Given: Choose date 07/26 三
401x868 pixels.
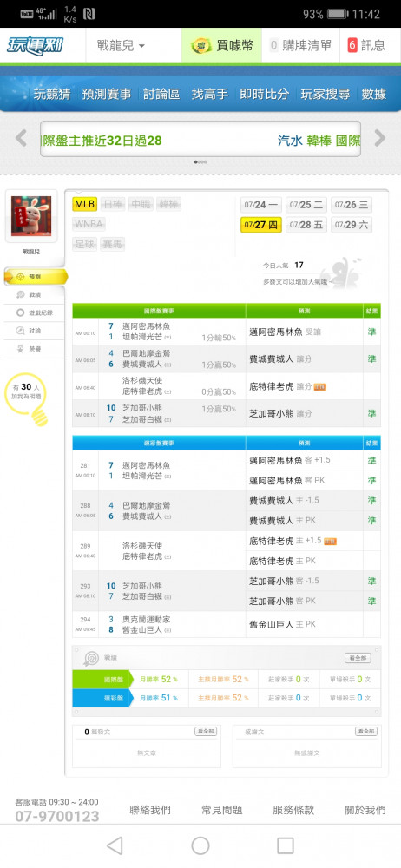Looking at the screenshot, I should (x=352, y=205).
